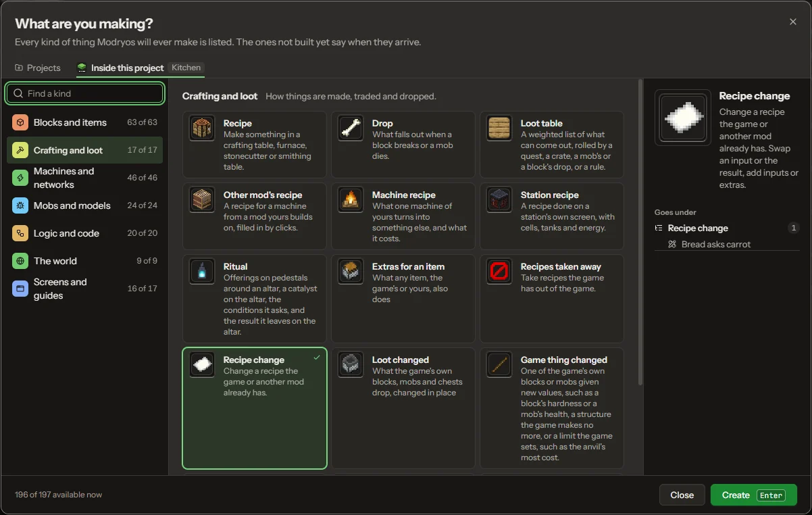The image size is (812, 515).
Task: Click the Close button at bottom
Action: pos(682,495)
